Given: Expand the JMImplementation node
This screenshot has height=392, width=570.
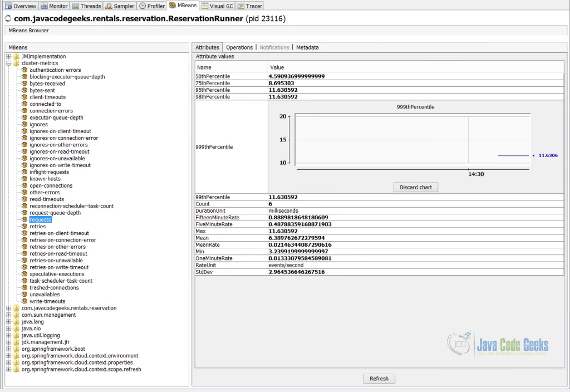Looking at the screenshot, I should 9,56.
